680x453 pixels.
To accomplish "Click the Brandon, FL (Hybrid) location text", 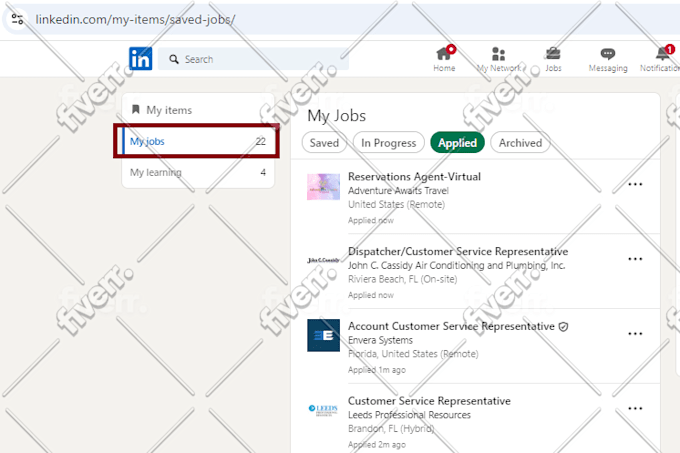I will 391,429.
